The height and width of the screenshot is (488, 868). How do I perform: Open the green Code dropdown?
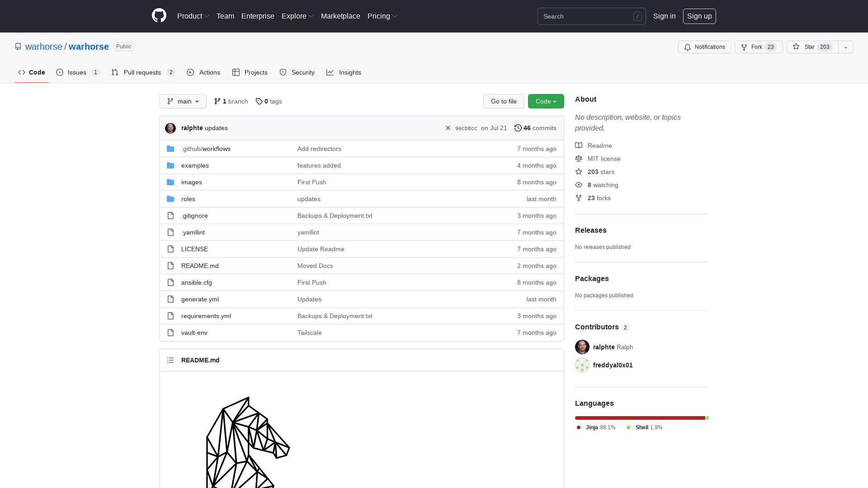coord(546,101)
